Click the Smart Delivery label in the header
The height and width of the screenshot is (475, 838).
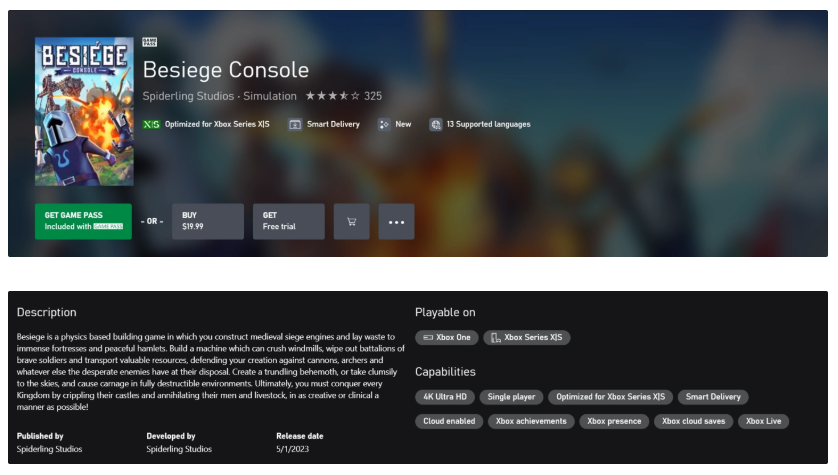pos(333,124)
